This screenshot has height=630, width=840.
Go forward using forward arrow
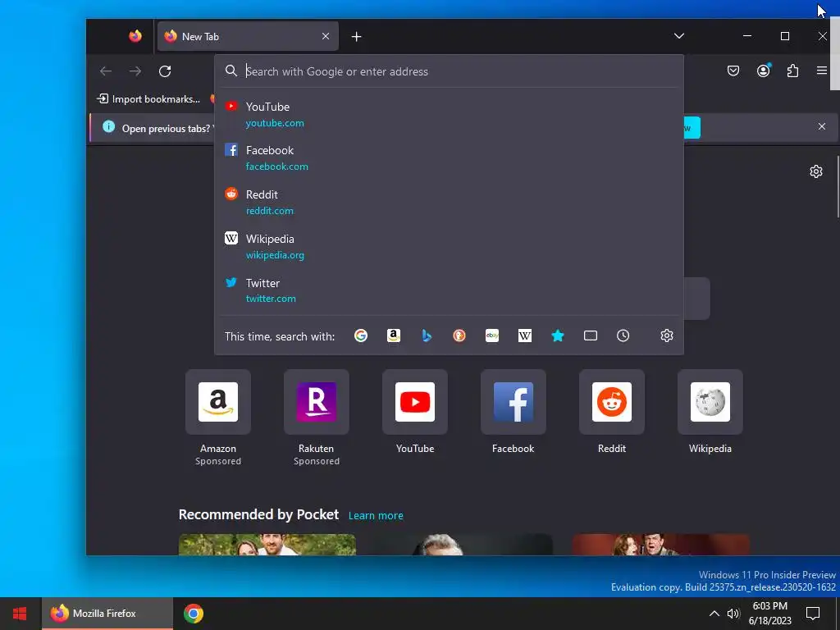click(x=135, y=71)
